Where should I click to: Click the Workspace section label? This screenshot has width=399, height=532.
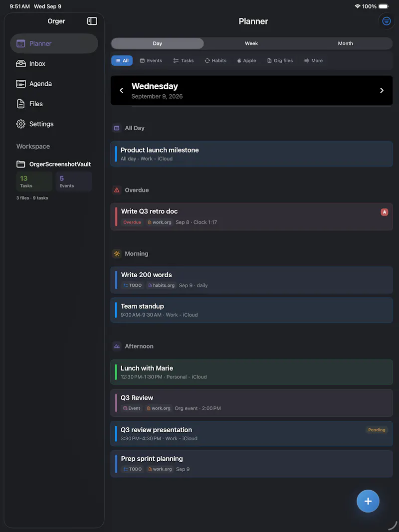[x=33, y=146]
